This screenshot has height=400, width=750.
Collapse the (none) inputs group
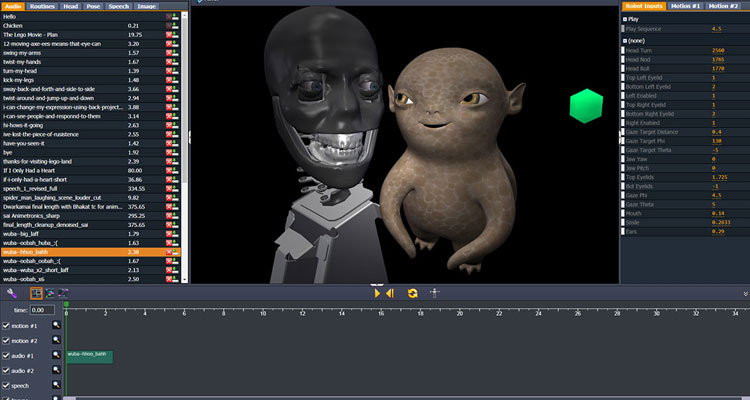click(625, 39)
